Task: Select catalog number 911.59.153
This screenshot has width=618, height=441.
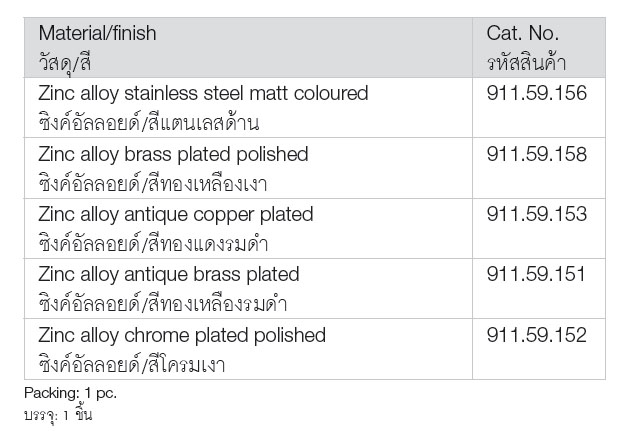Action: 536,214
